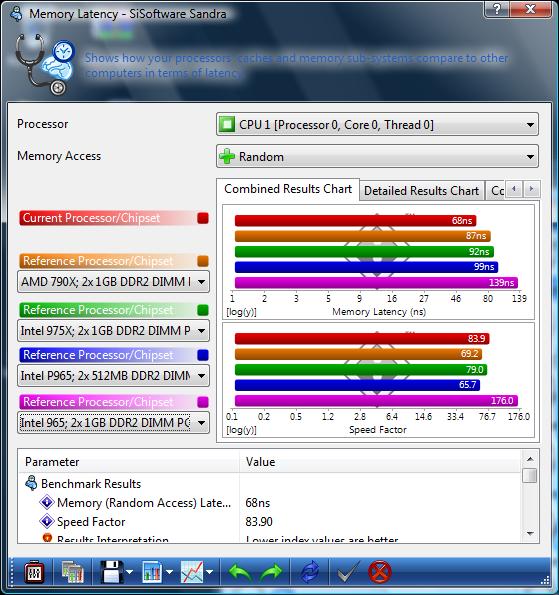The image size is (559, 595).
Task: Click the 92ns green latency bar
Action: pos(364,252)
